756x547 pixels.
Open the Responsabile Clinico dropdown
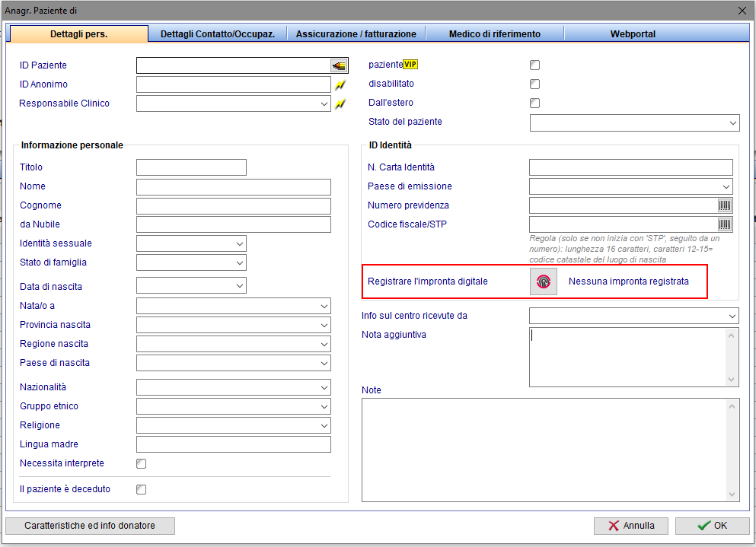pos(324,103)
